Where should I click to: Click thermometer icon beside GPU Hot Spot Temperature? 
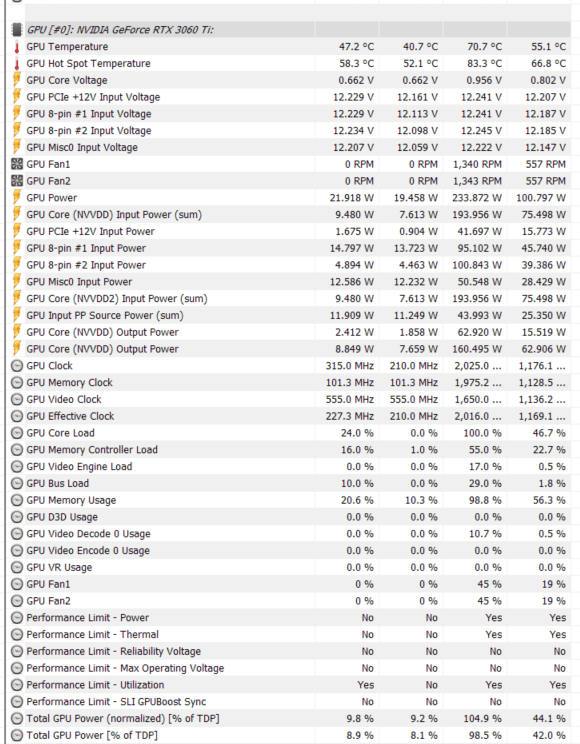pos(17,64)
